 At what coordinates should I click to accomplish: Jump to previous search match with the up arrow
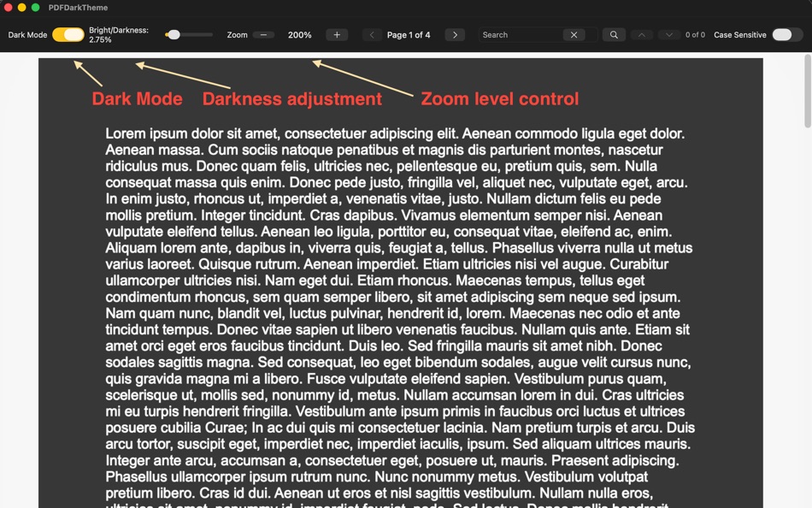641,34
